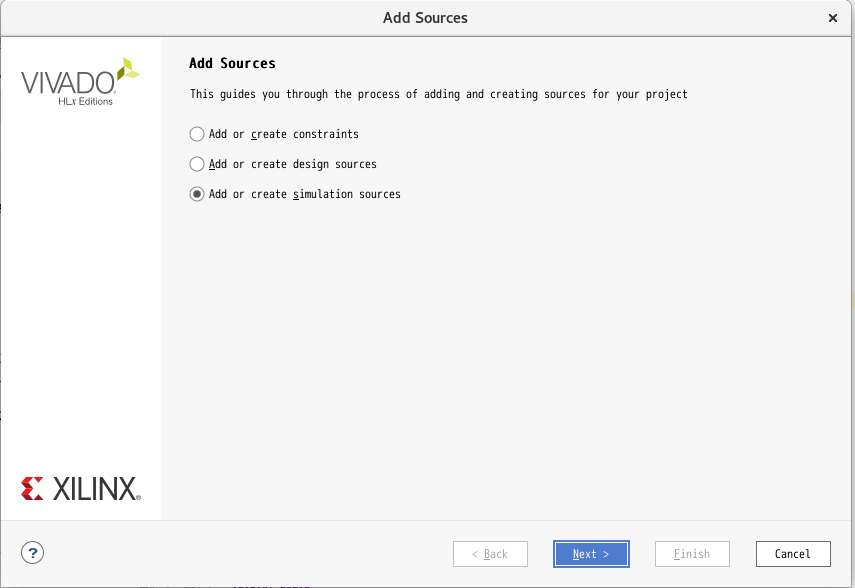Click the Vivado wordmark logo
The image size is (855, 588).
[68, 83]
